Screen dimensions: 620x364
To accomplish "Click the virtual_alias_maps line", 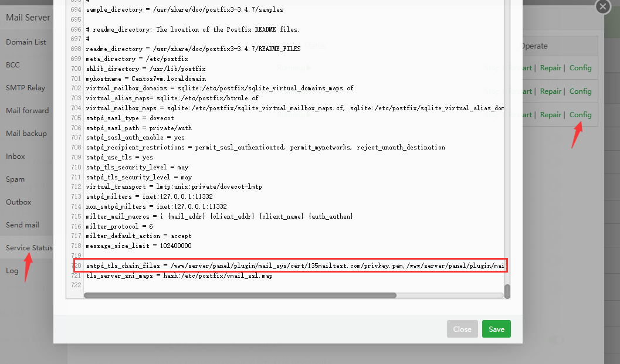I will click(x=172, y=98).
